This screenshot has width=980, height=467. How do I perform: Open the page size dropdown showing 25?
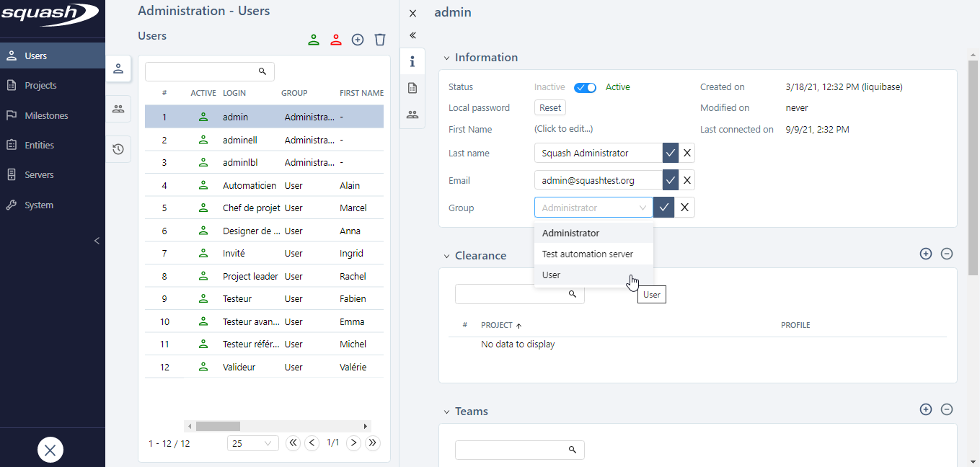click(x=252, y=443)
